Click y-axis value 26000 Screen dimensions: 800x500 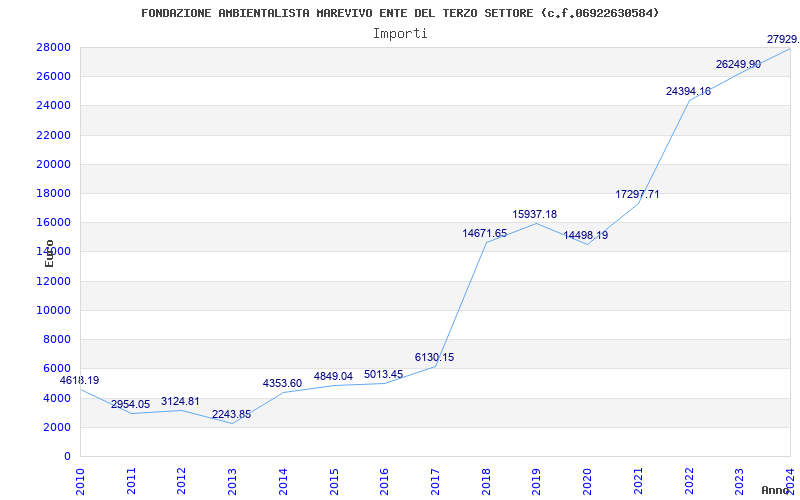pyautogui.click(x=53, y=77)
